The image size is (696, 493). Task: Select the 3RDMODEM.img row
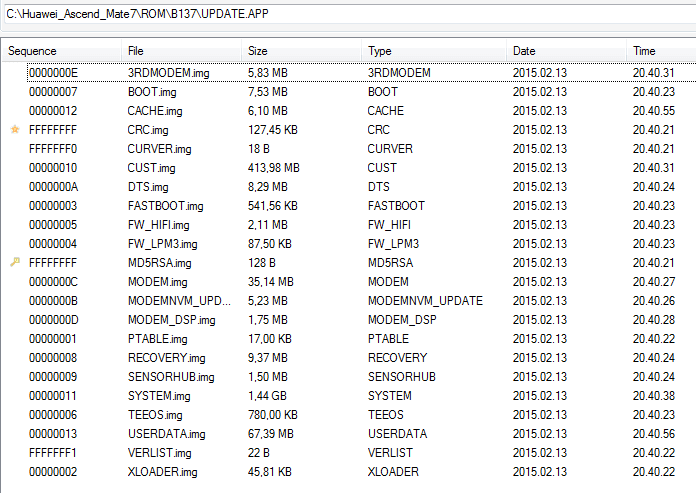coord(349,73)
